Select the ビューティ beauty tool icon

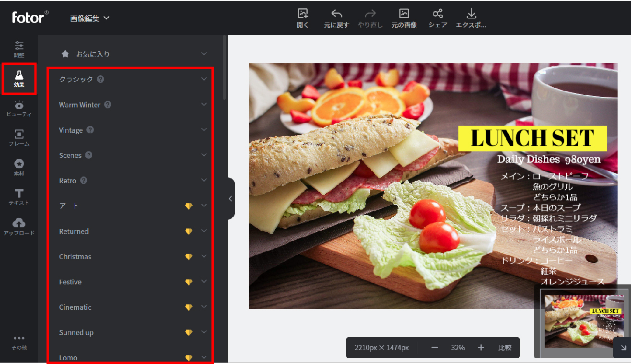(19, 108)
